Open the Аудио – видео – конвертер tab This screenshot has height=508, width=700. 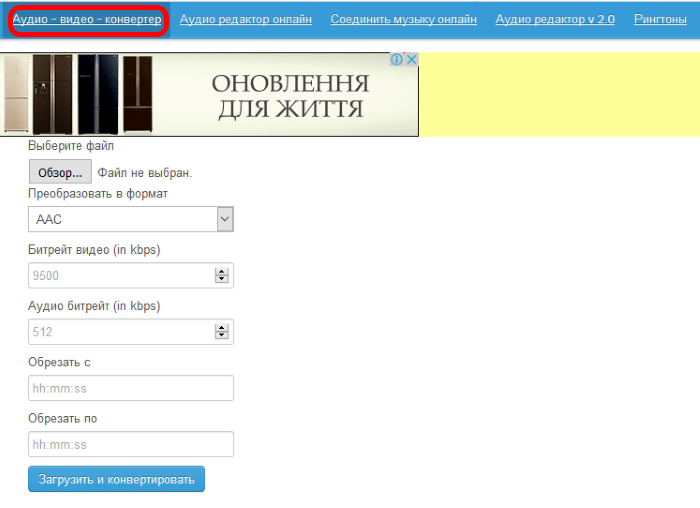tap(86, 19)
